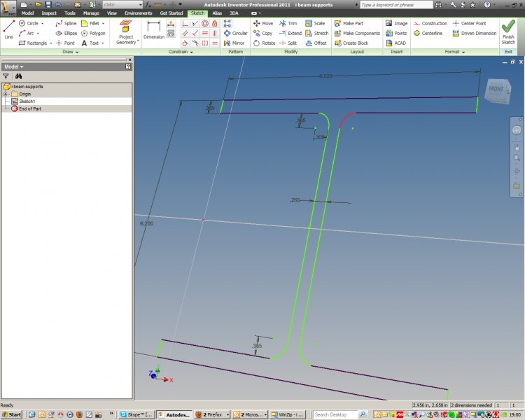This screenshot has height=420, width=525.
Task: Pick the Spline tool
Action: point(66,23)
